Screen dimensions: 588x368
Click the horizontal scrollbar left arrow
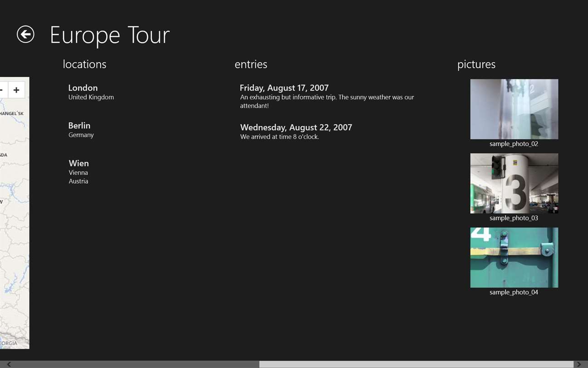pos(9,364)
